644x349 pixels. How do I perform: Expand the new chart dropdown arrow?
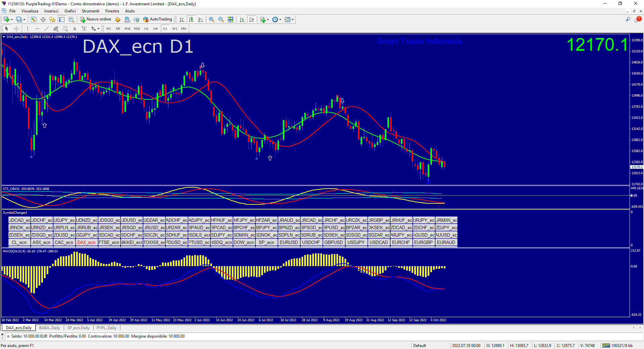point(12,19)
